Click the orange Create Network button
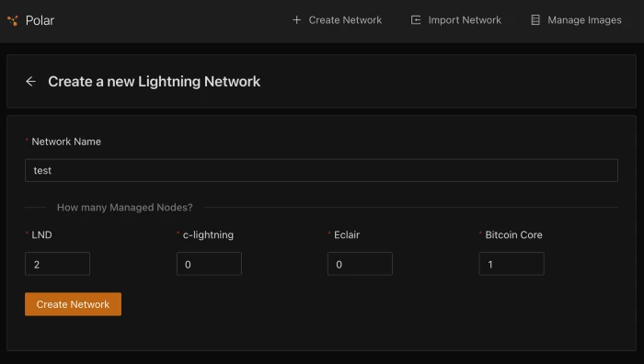The height and width of the screenshot is (364, 644). click(x=73, y=304)
